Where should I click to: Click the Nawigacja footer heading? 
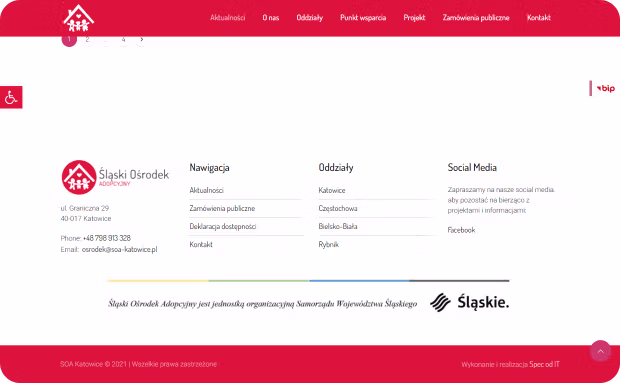(209, 168)
